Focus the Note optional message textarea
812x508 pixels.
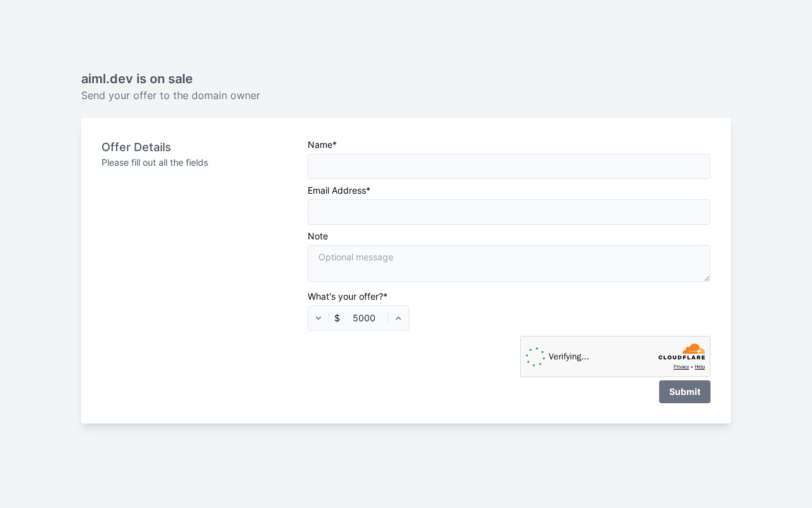(509, 264)
